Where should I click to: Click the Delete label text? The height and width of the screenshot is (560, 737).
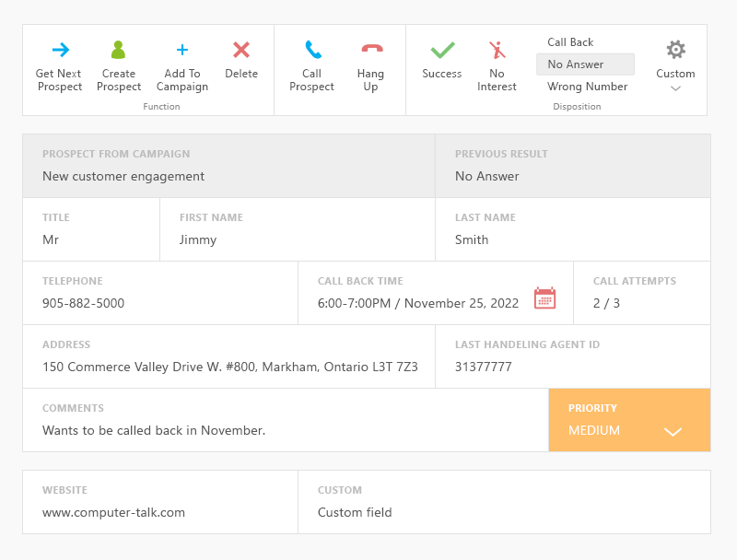(241, 74)
